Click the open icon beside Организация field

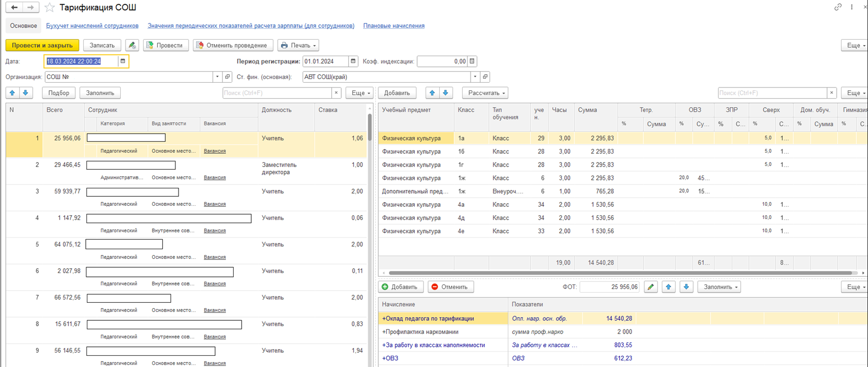[x=227, y=77]
